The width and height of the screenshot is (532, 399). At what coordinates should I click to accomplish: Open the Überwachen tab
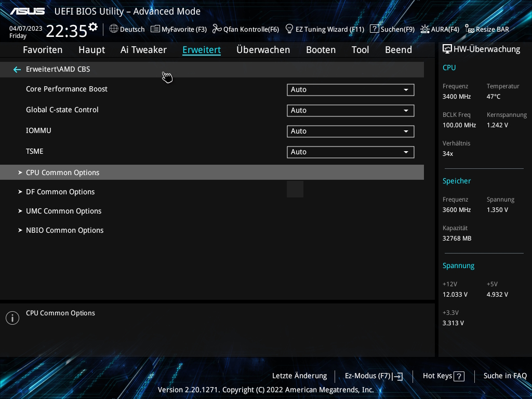263,50
